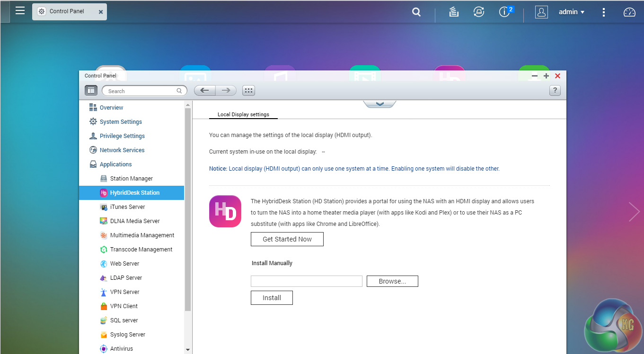Switch to the Control Panel taskbar tab
The height and width of the screenshot is (354, 644).
[x=70, y=11]
